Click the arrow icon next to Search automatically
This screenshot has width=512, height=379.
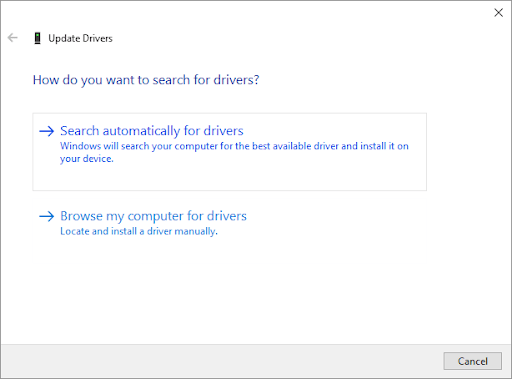46,131
